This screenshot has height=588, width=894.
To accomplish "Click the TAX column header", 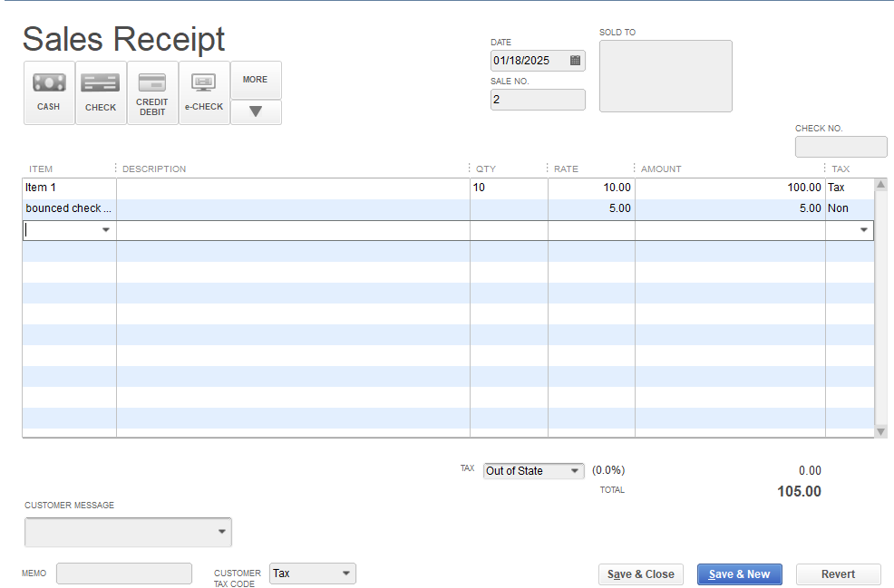I will click(x=841, y=169).
